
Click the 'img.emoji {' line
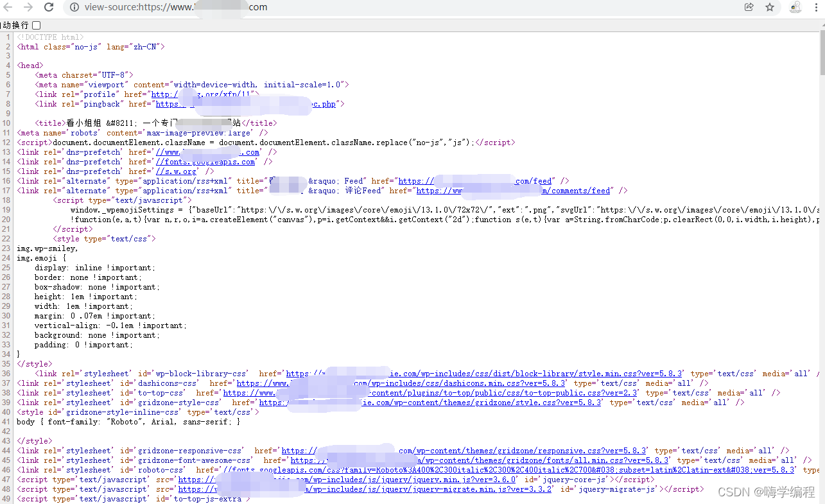pos(41,258)
